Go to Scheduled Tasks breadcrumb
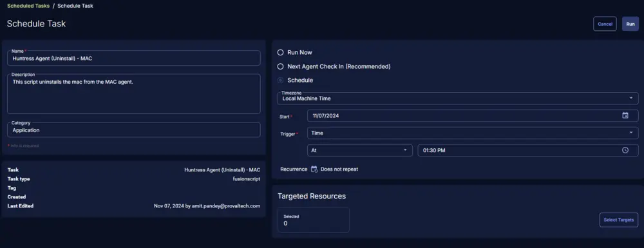This screenshot has height=248, width=644. 28,6
